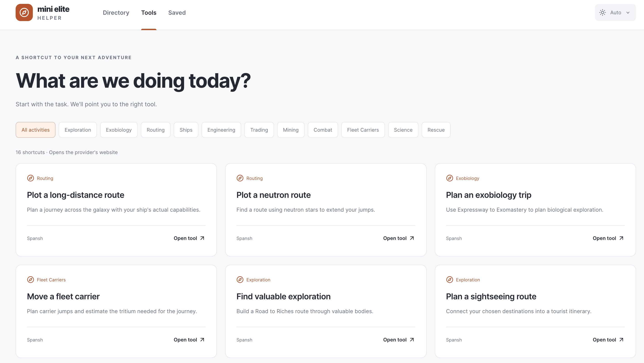Click compass icon on Plan an exobiology trip card
644x363 pixels.
tap(449, 178)
